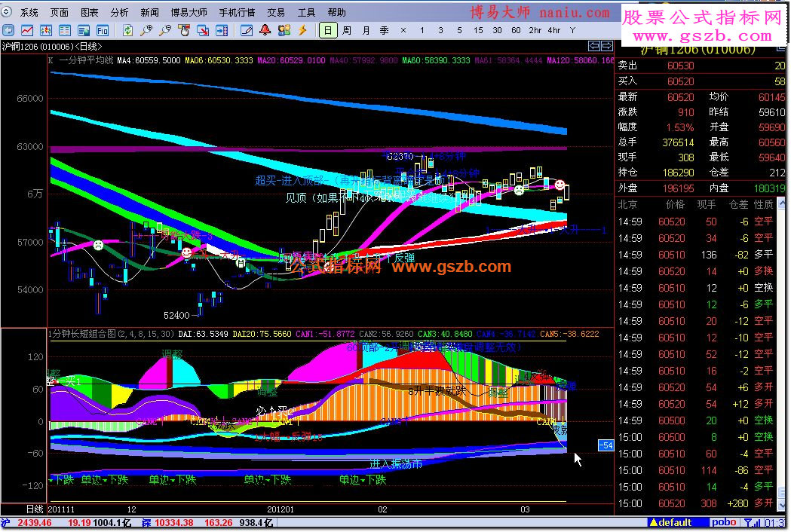Viewport: 791px width, 532px height.
Task: Select the 15 minute period button
Action: coord(478,31)
